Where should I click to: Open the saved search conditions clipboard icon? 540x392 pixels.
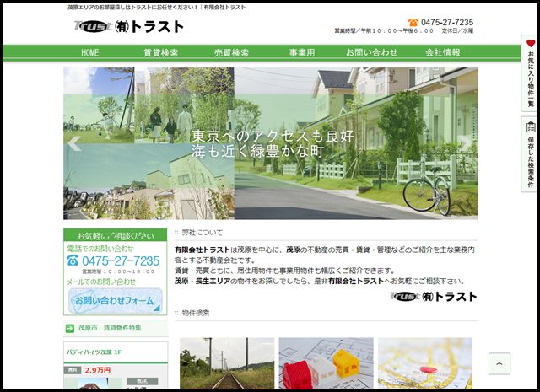531,126
